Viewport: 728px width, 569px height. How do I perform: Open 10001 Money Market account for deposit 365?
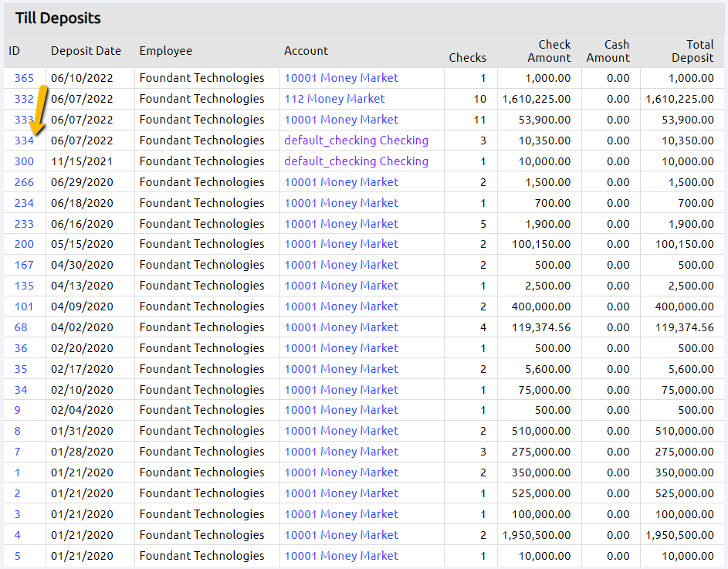[341, 78]
